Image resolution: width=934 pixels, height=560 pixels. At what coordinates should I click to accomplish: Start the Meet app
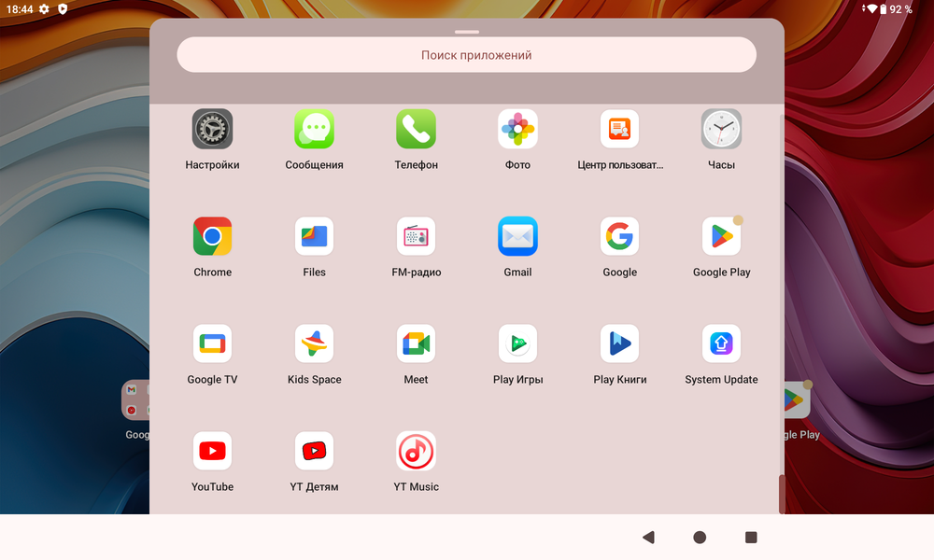pos(416,343)
